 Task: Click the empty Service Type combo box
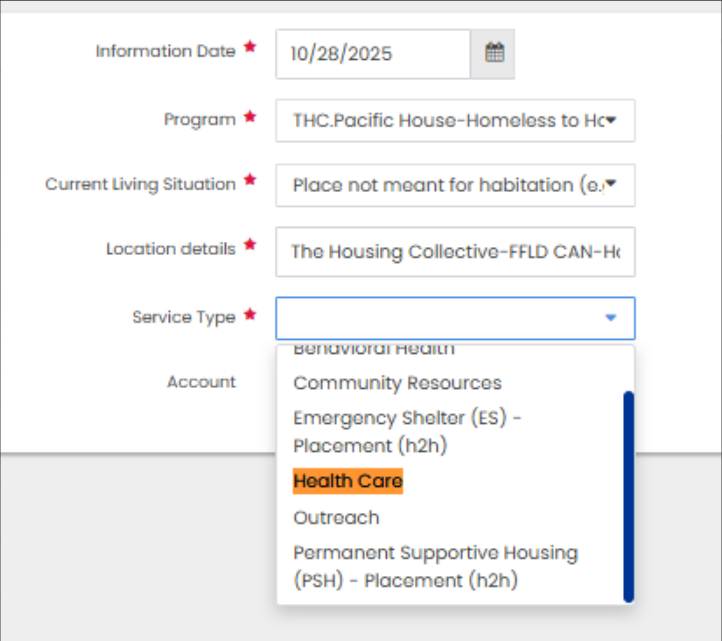440,318
